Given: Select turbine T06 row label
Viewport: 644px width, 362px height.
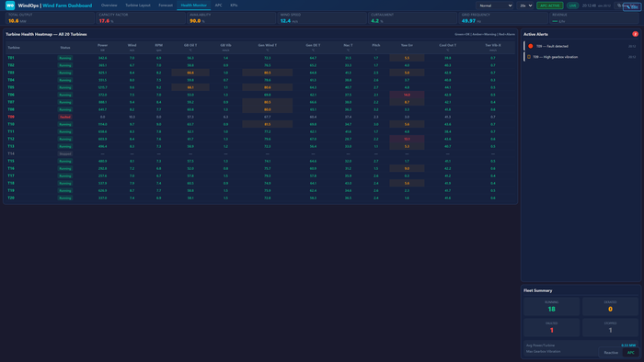Looking at the screenshot, I should (11, 95).
